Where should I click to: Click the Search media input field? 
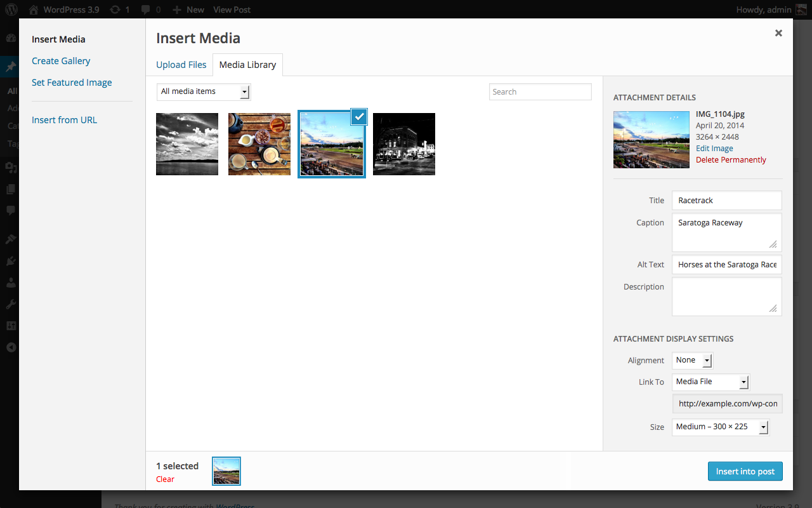click(540, 91)
